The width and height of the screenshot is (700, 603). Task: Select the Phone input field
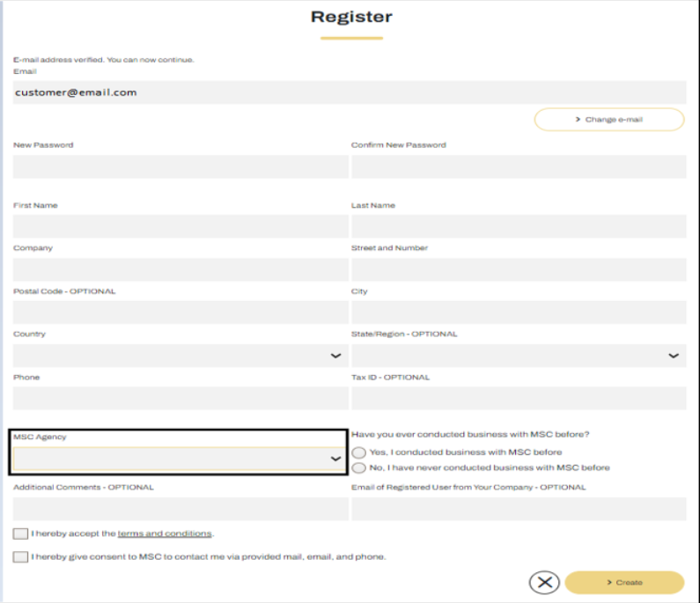click(x=181, y=398)
